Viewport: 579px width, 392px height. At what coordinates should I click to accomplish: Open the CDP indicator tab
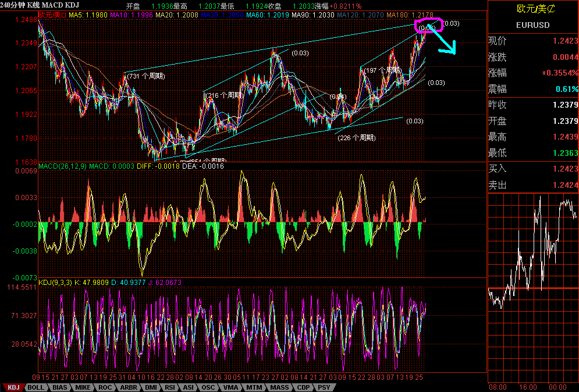(x=303, y=387)
